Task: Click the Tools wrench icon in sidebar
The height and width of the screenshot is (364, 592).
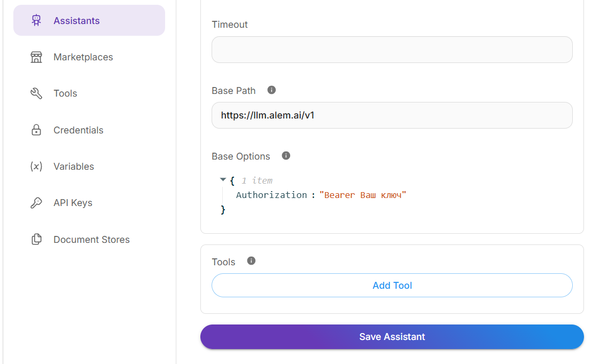Action: 36,94
